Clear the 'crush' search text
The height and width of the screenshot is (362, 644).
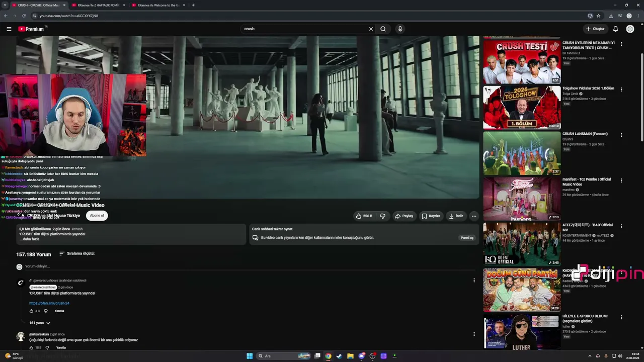(x=371, y=29)
